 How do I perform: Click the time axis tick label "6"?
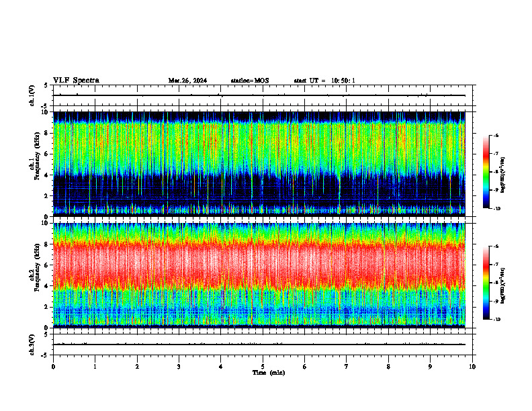coord(305,367)
